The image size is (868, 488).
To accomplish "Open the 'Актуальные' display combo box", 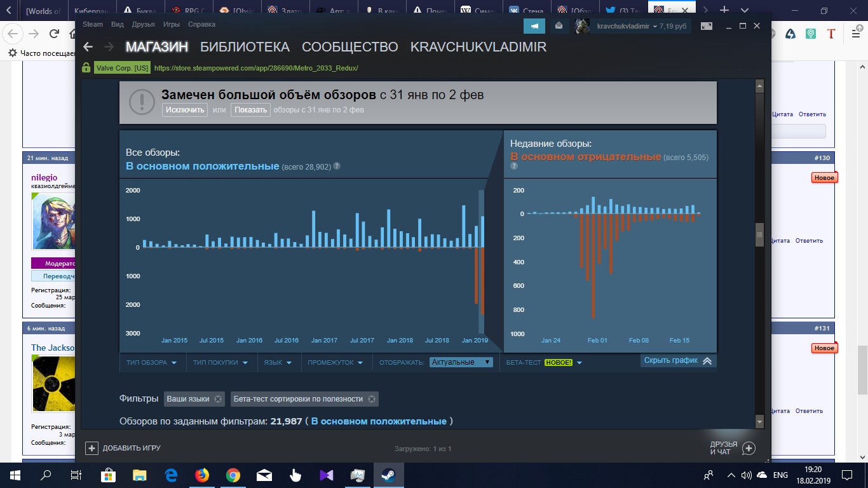I will tap(461, 362).
